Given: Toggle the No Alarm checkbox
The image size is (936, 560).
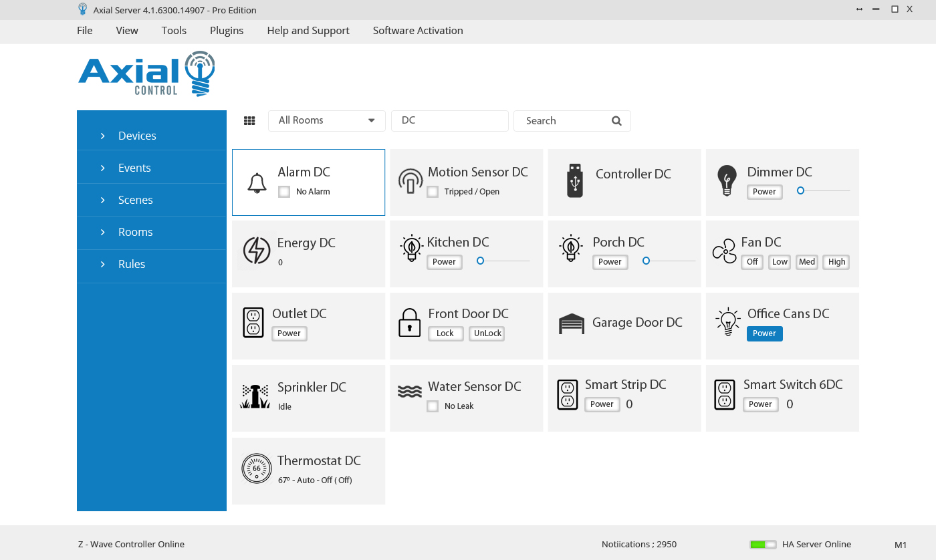Looking at the screenshot, I should pyautogui.click(x=284, y=192).
